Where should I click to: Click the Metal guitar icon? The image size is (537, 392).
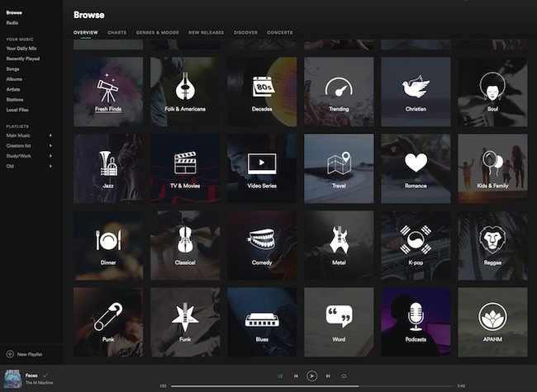coord(339,240)
